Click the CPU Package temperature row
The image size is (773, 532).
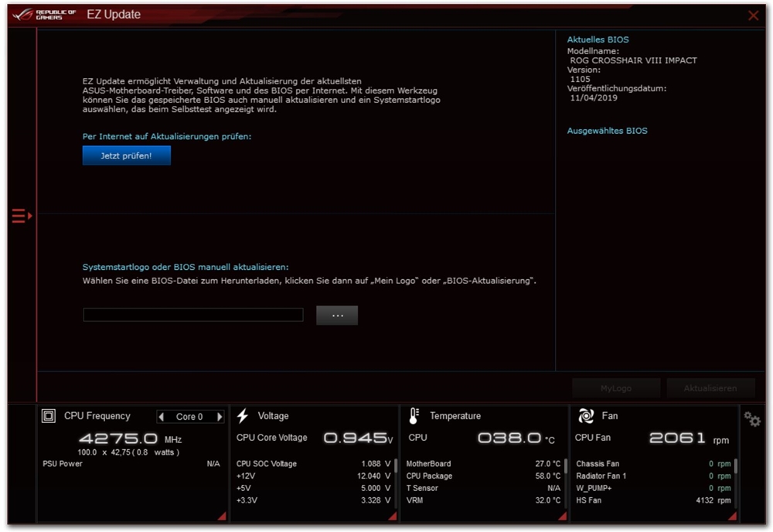click(483, 476)
